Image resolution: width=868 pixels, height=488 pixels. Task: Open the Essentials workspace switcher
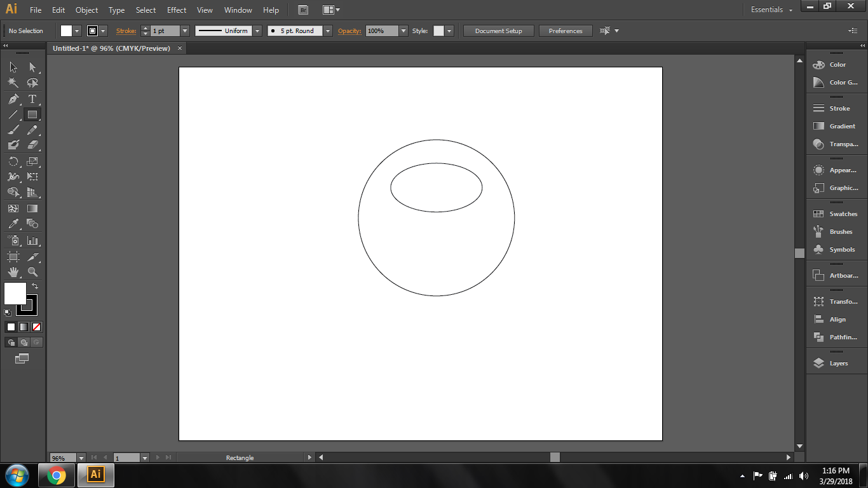(x=771, y=10)
